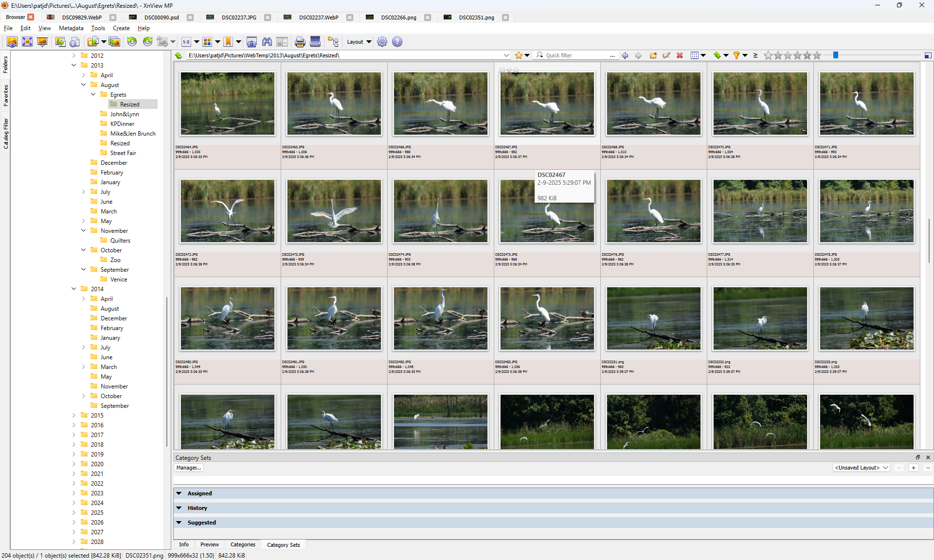Set rating filter to first star

tap(768, 55)
